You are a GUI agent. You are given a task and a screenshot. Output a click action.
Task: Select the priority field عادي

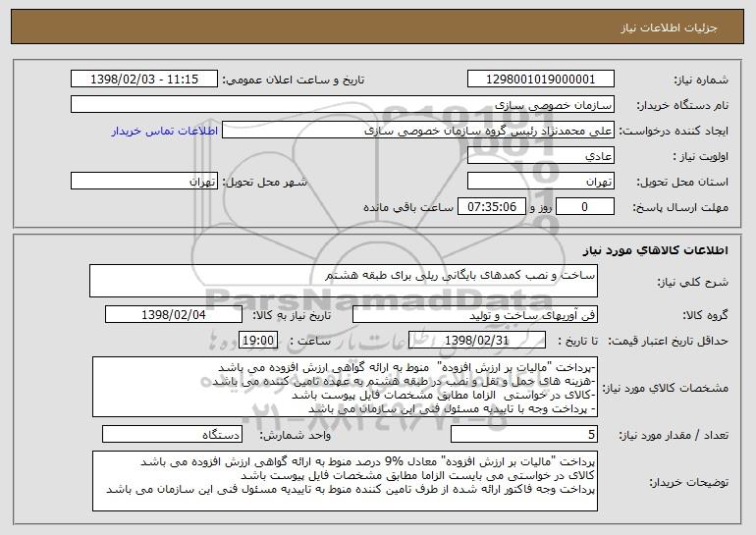(x=540, y=155)
